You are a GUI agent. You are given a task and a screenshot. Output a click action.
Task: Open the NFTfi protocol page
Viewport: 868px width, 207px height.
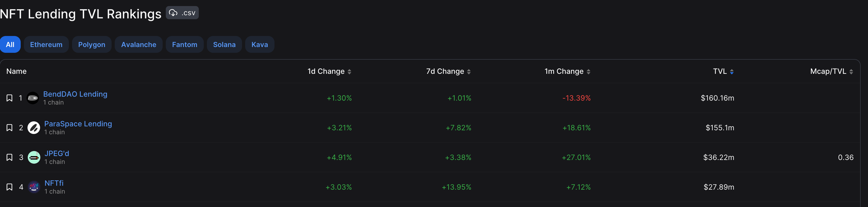(54, 183)
